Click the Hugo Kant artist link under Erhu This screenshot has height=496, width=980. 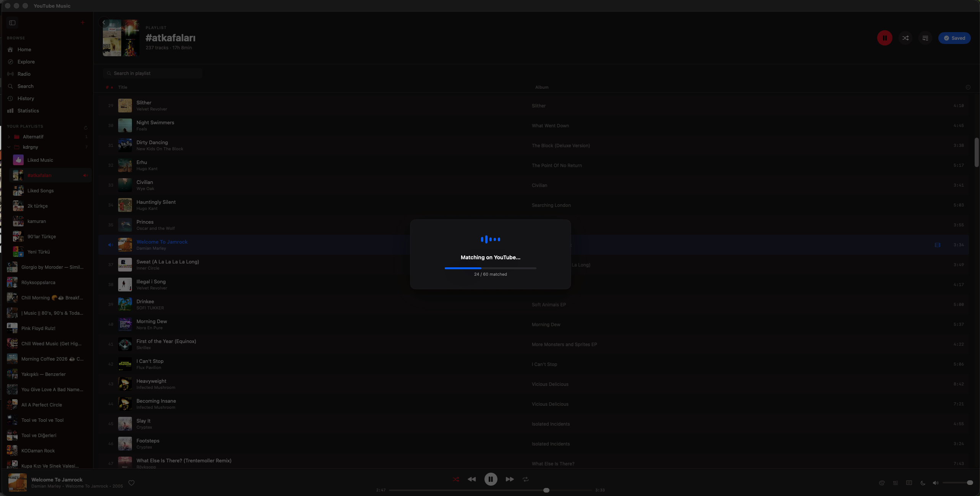click(x=147, y=169)
